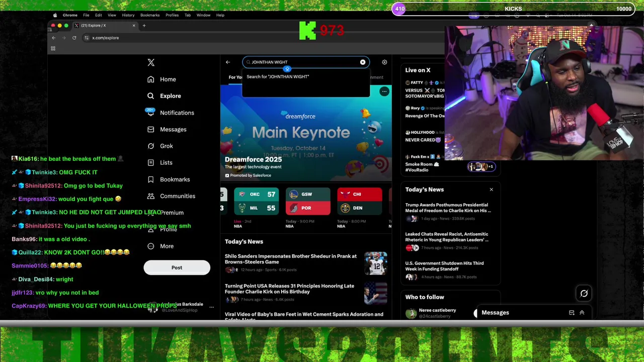Expand the Messages drawer chevrons
Image resolution: width=644 pixels, height=362 pixels.
point(582,313)
